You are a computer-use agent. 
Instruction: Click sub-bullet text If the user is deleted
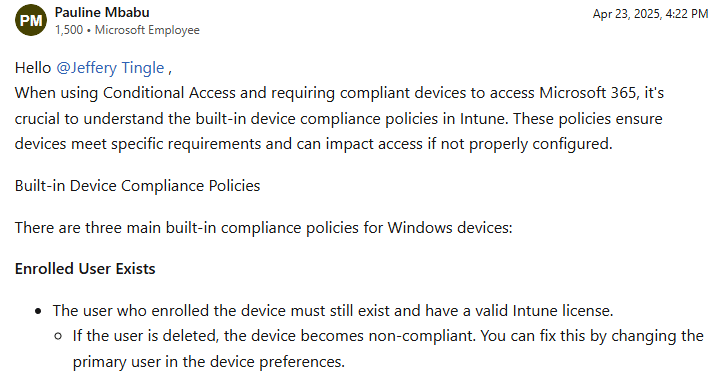388,336
